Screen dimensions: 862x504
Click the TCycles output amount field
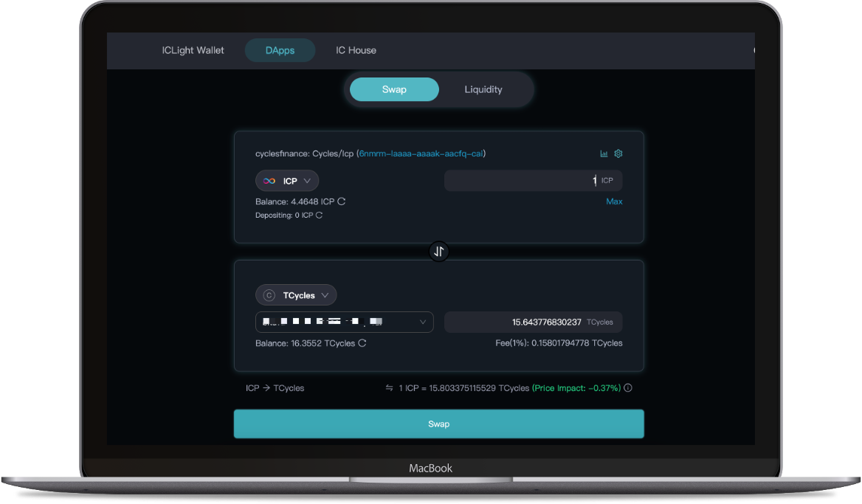click(534, 322)
